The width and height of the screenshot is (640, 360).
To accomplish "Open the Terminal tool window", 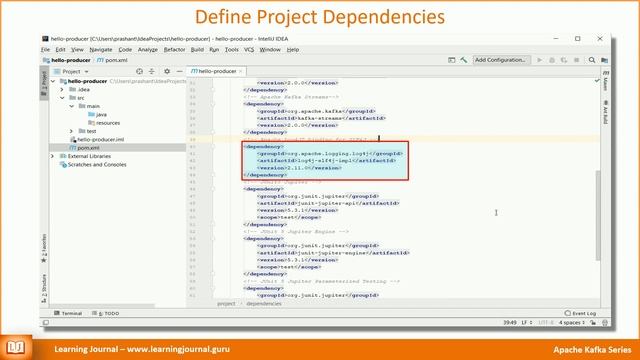I will (x=68, y=313).
